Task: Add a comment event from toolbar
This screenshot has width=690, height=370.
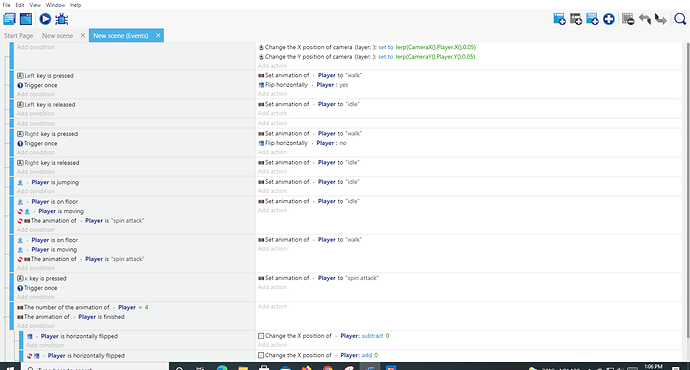Action: click(592, 19)
